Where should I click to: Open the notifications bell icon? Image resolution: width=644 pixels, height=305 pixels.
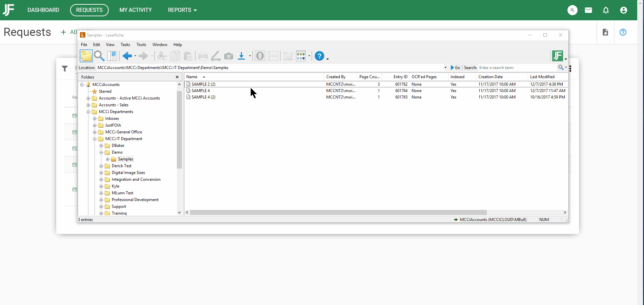[606, 10]
